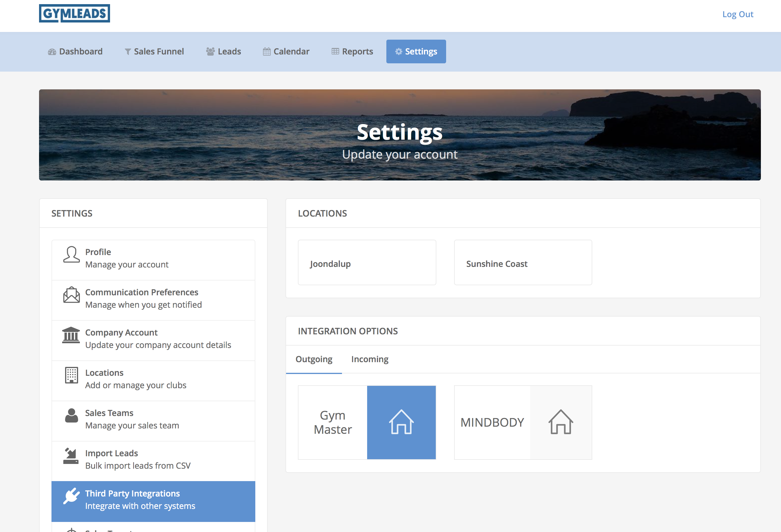Open the Joondalup location card
This screenshot has width=781, height=532.
[x=367, y=262]
